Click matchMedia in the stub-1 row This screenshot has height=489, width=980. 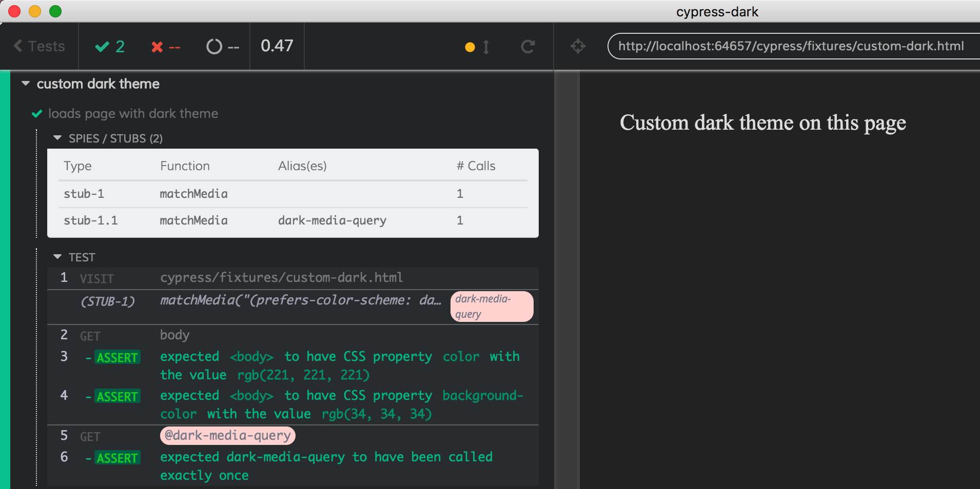tap(194, 194)
